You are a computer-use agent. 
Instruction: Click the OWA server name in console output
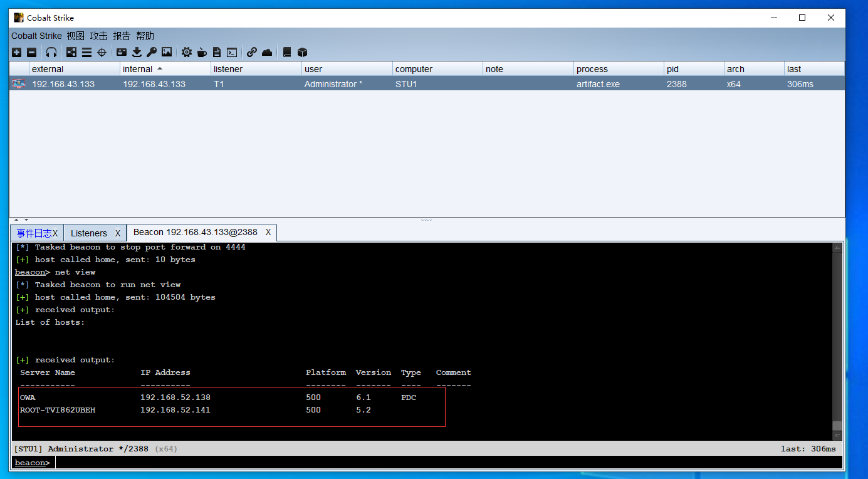click(28, 397)
